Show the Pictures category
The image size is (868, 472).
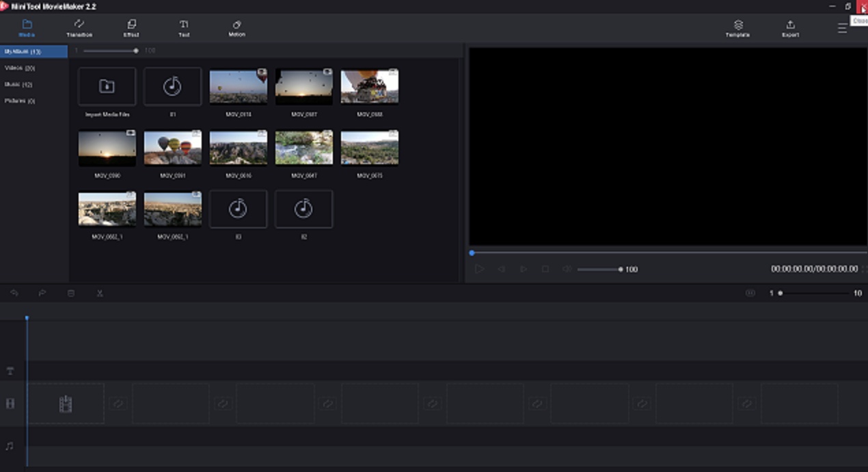[34, 101]
